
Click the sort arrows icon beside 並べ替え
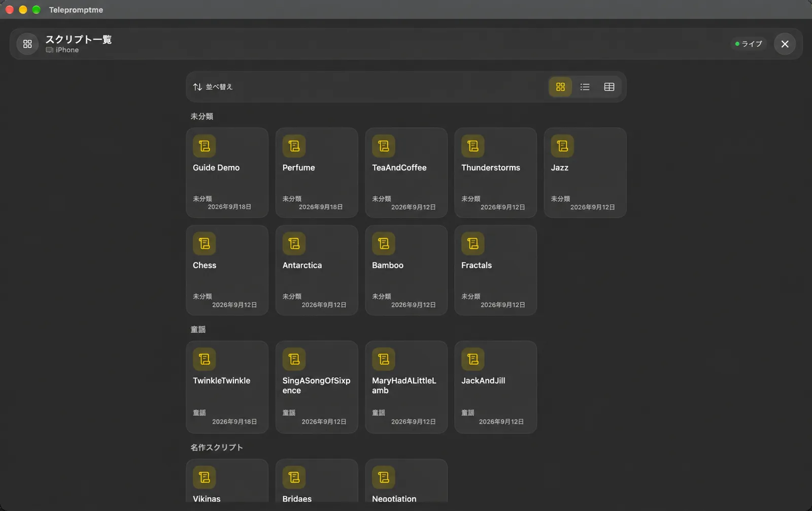[x=197, y=87]
